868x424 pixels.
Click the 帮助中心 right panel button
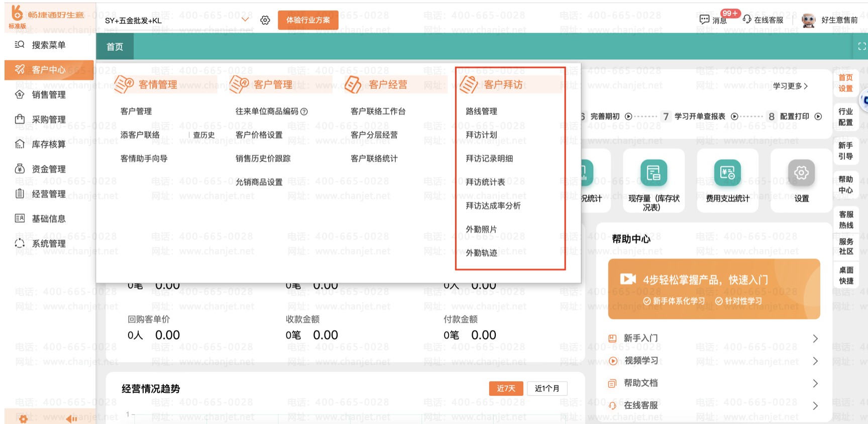click(x=846, y=184)
